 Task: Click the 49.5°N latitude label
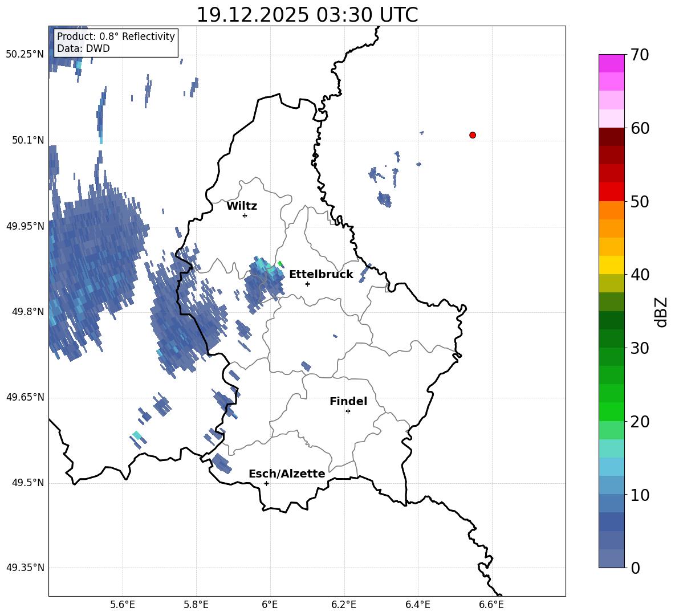27,483
